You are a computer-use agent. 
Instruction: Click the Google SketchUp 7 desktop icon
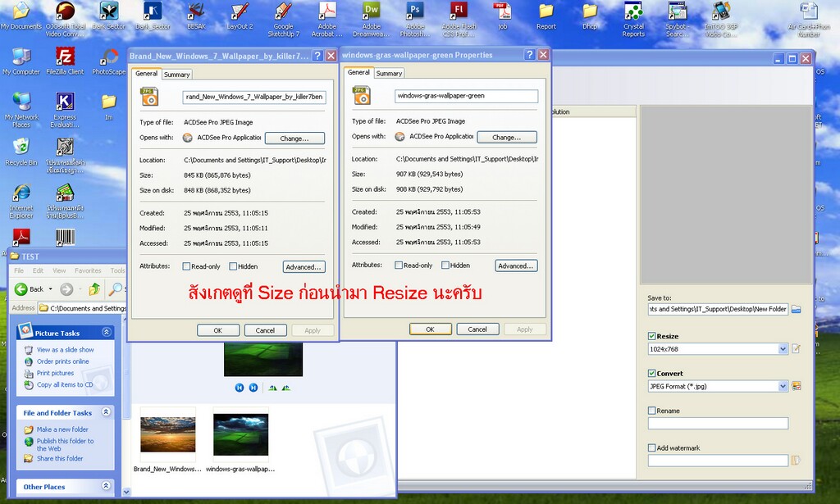tap(283, 20)
